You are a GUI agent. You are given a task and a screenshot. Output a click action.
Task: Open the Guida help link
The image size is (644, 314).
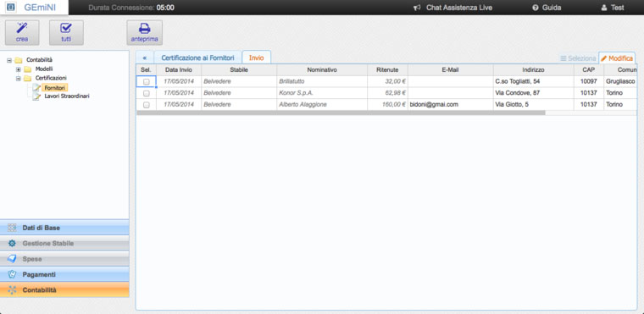pyautogui.click(x=552, y=8)
